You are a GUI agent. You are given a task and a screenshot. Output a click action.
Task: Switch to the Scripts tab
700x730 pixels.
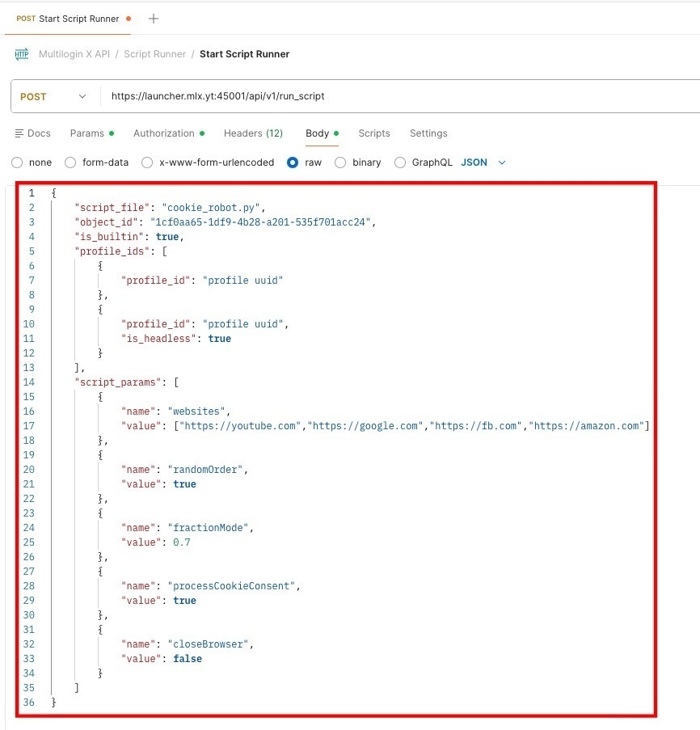[374, 133]
